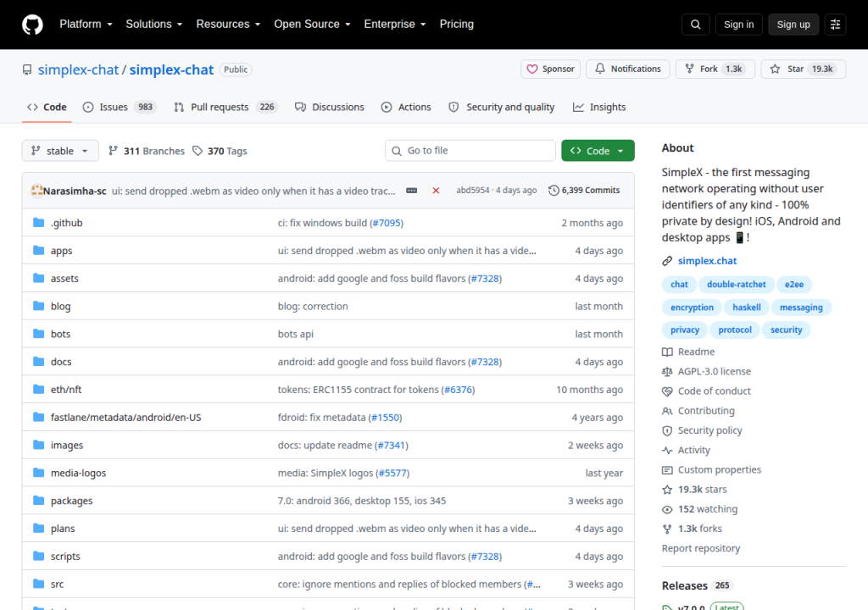Open the images folder

click(x=67, y=445)
